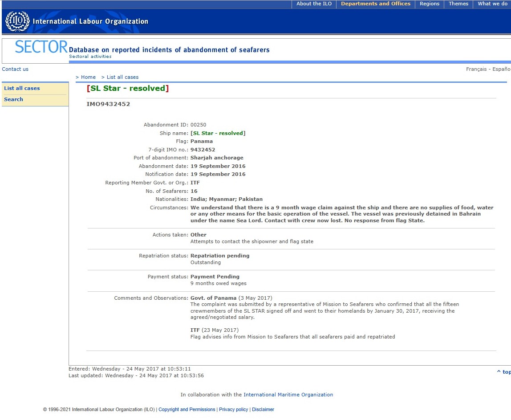This screenshot has width=511, height=420.
Task: Click List all cases in the breadcrumb
Action: pos(122,77)
